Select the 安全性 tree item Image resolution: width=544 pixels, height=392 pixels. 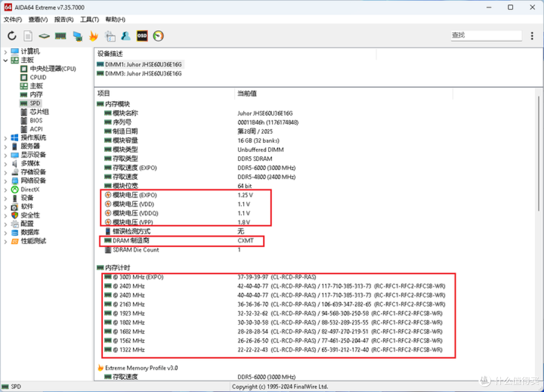point(25,215)
